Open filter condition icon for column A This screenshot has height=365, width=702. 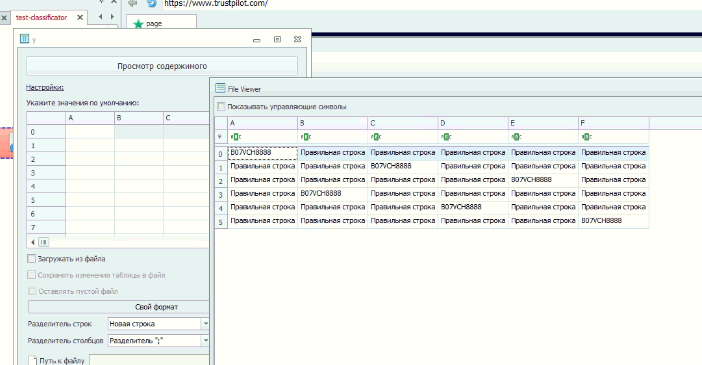(x=236, y=137)
